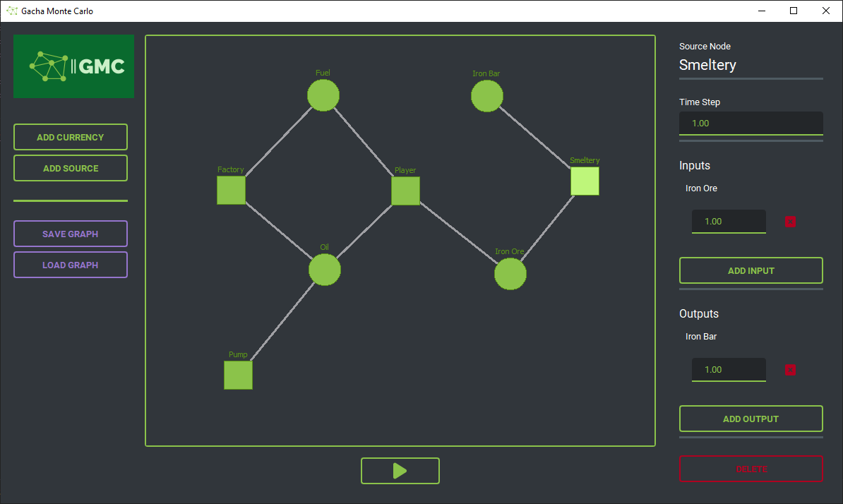
Task: Click SAVE GRAPH
Action: click(70, 234)
